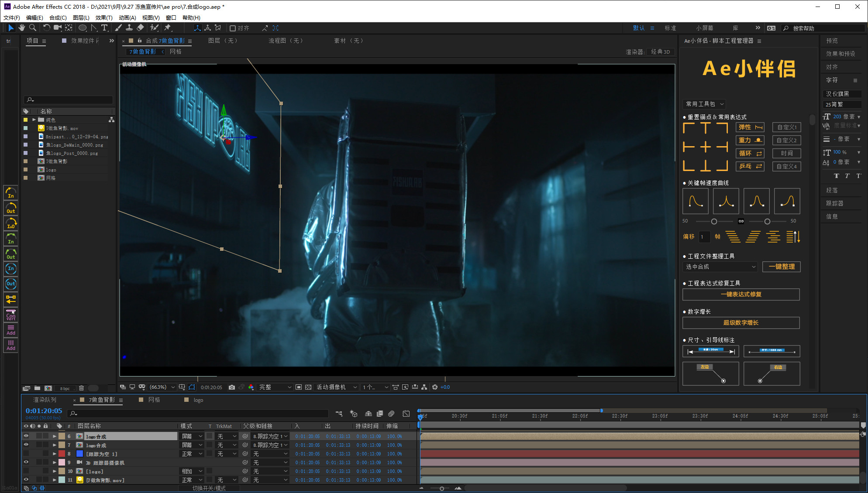Select the Brush tool
The width and height of the screenshot is (868, 493).
coord(118,28)
